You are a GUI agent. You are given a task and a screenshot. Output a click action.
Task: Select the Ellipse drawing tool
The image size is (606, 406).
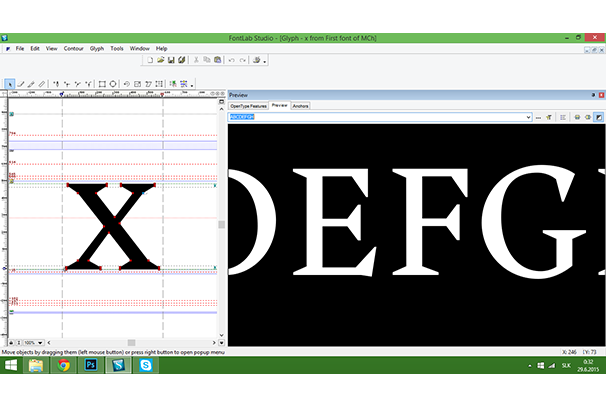coord(113,84)
